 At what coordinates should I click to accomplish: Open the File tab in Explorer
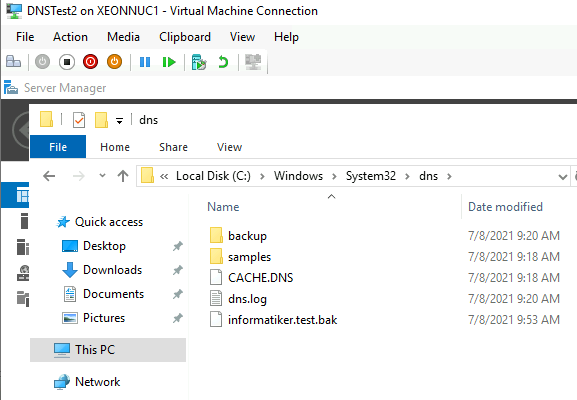click(x=58, y=147)
